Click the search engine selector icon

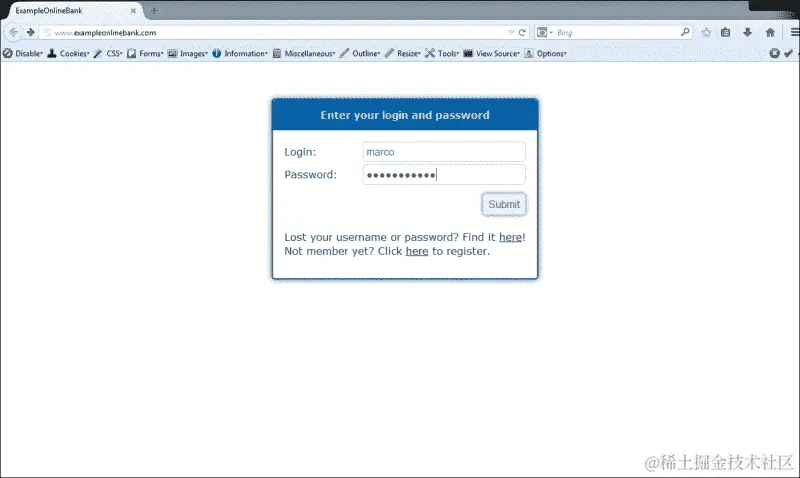click(544, 32)
